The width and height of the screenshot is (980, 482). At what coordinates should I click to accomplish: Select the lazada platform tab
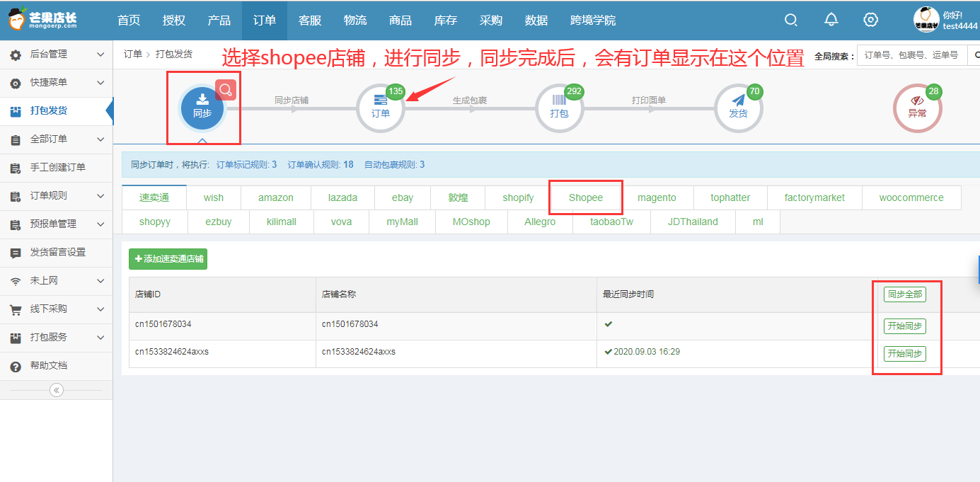(x=342, y=197)
